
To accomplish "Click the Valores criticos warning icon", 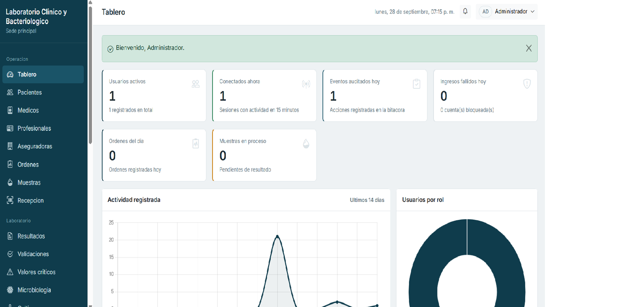I will pos(10,272).
